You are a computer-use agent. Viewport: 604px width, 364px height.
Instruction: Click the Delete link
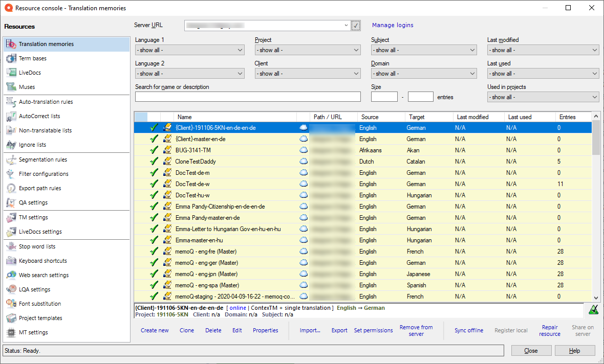coord(213,331)
